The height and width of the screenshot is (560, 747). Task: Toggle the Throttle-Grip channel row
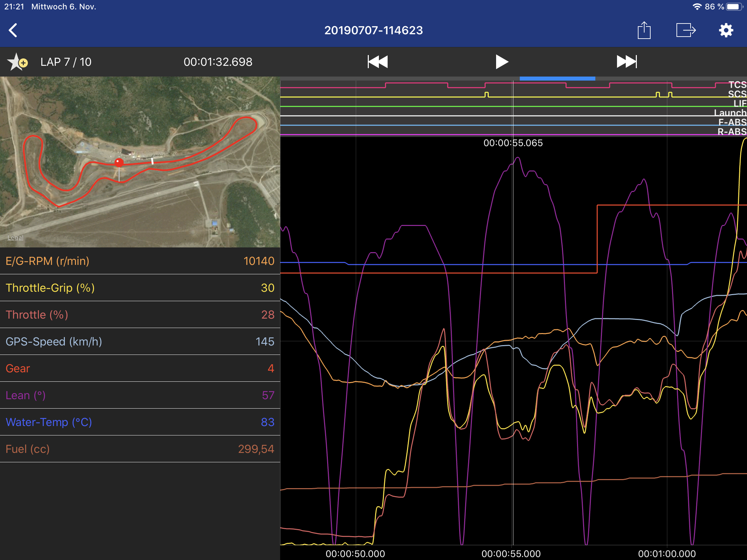tap(140, 288)
